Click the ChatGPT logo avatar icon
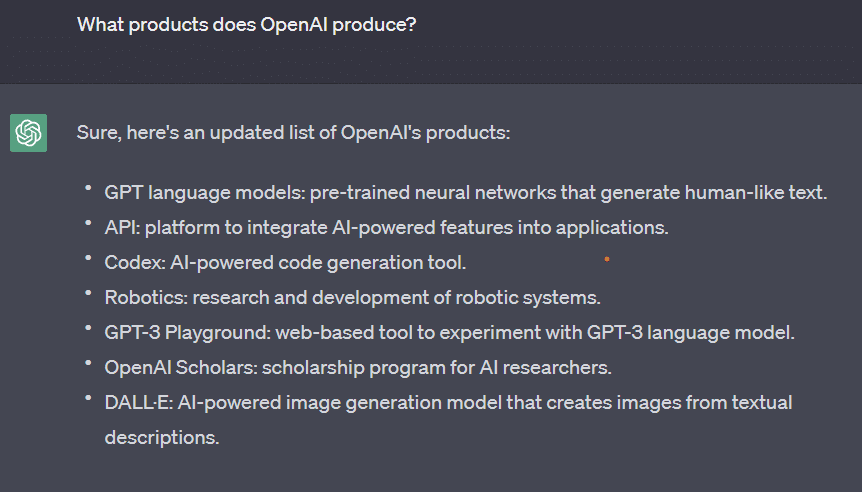Image resolution: width=862 pixels, height=492 pixels. click(29, 133)
